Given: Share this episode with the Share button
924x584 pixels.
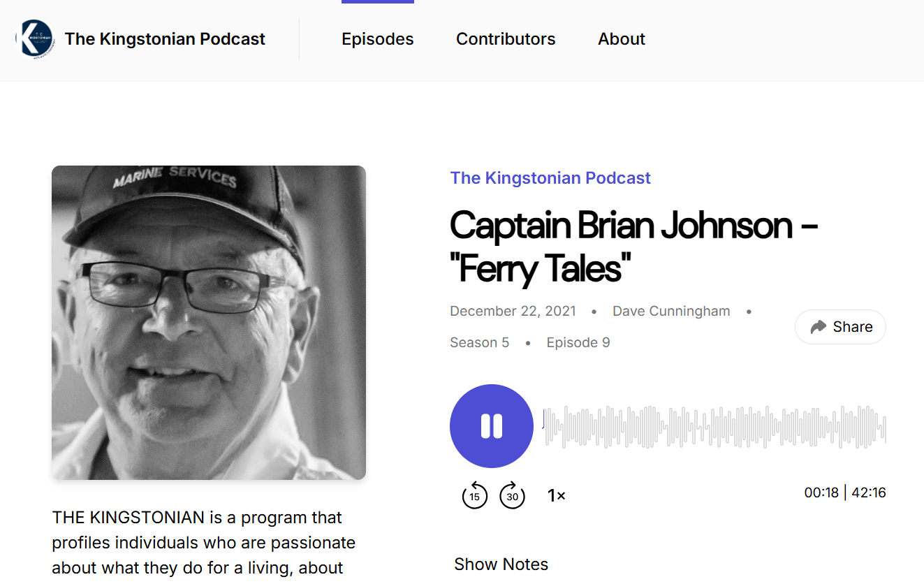Looking at the screenshot, I should pyautogui.click(x=840, y=327).
